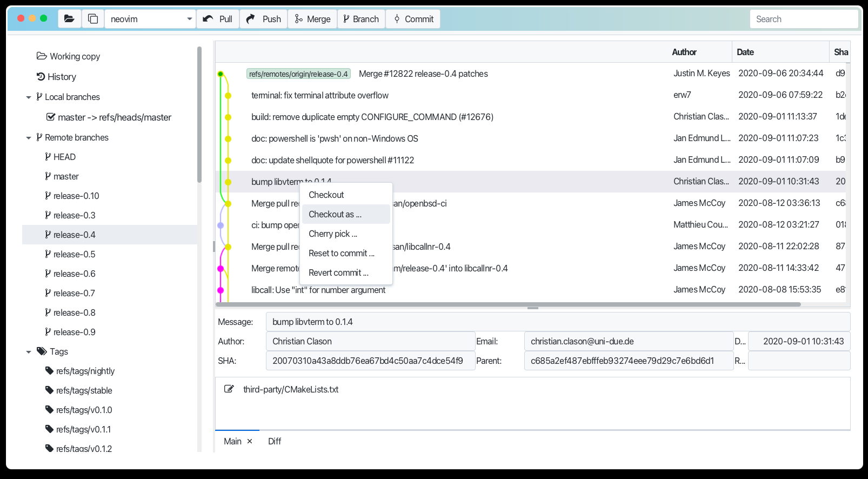Select commit 'build: remove duplicate empty CONFIGURE_COMMAND'
Viewport: 868px width, 479px height.
point(372,117)
